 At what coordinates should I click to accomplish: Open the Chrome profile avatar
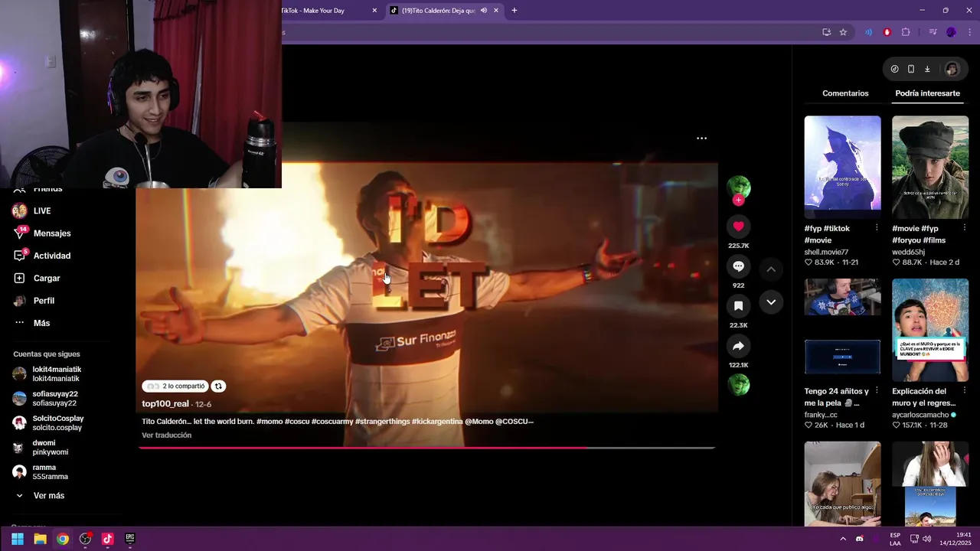(x=951, y=32)
